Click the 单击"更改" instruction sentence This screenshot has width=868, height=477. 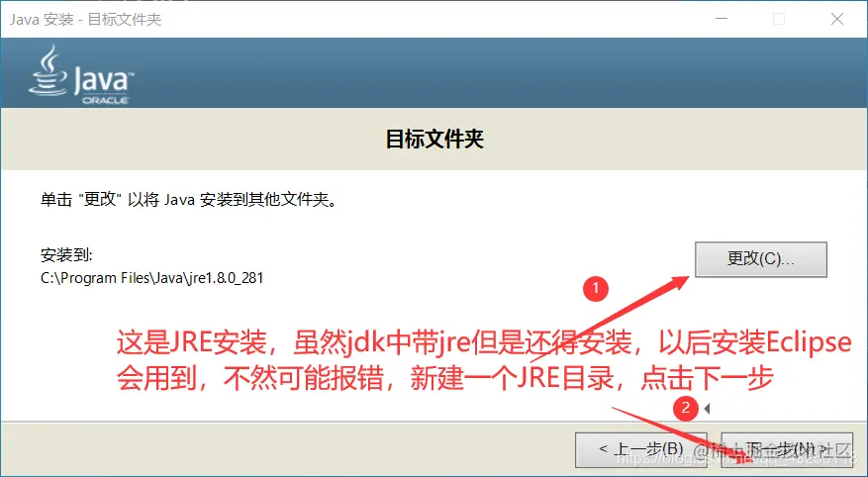point(189,199)
